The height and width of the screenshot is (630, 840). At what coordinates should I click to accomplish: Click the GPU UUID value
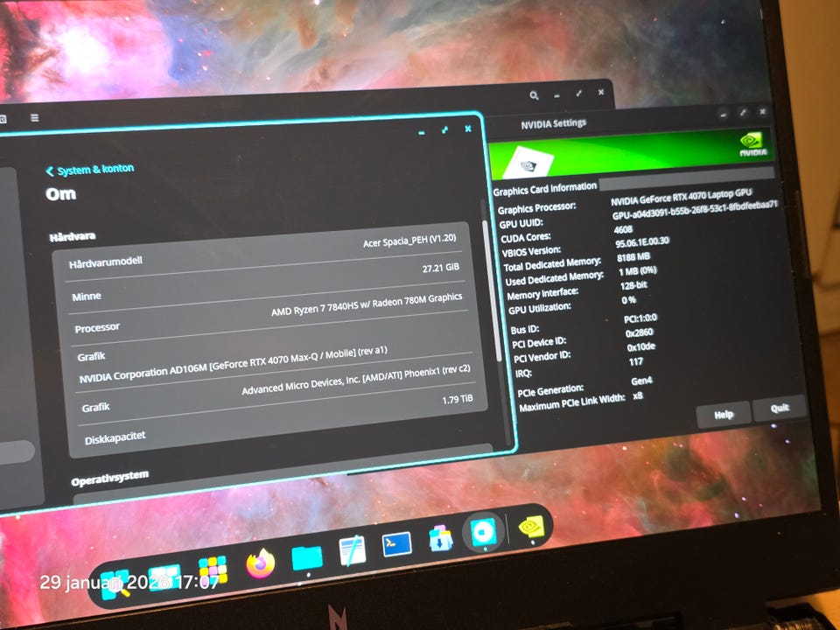(x=695, y=209)
